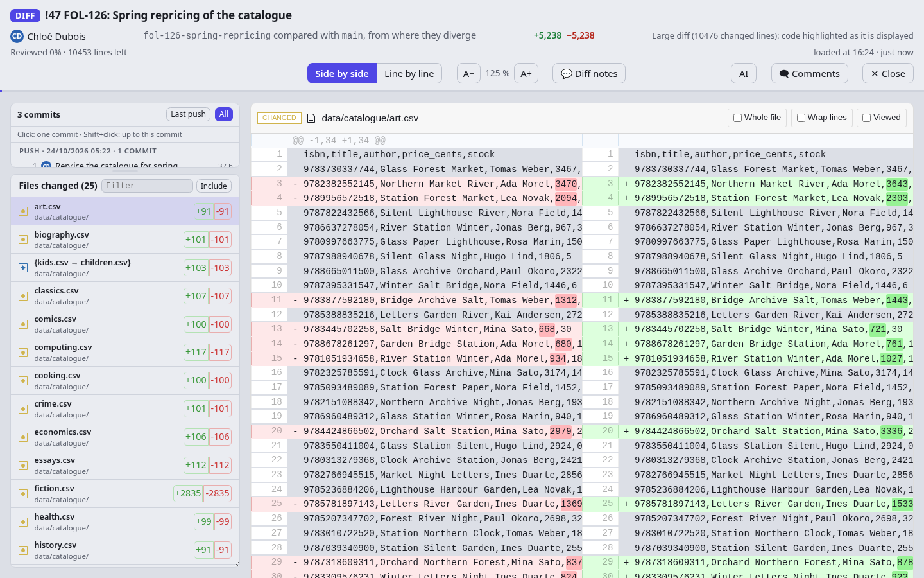
Task: Click Chloé Dubois's CD avatar
Action: tap(17, 36)
